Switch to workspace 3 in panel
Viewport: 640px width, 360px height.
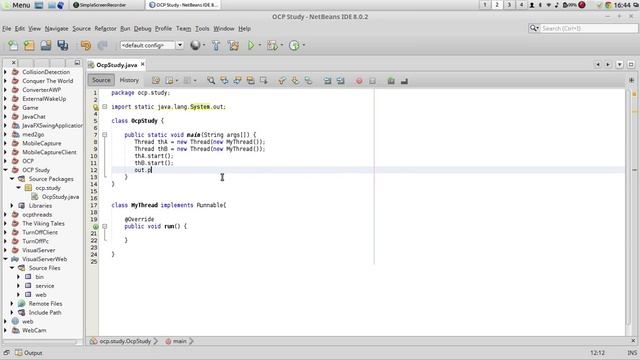tap(509, 5)
